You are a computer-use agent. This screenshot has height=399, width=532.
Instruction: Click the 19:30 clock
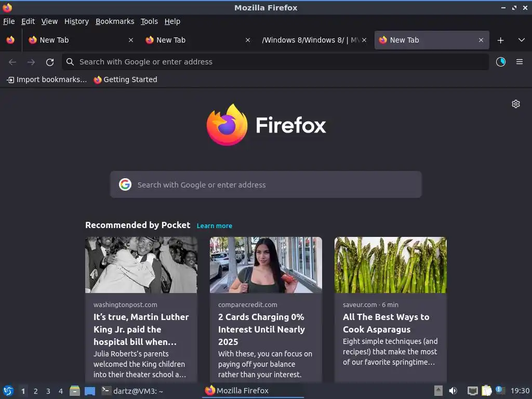click(x=520, y=391)
